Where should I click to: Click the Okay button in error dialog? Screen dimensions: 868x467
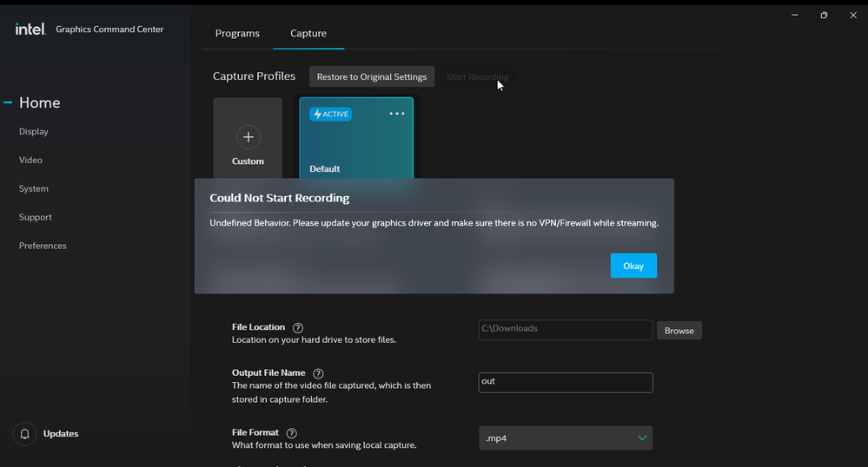pos(633,266)
